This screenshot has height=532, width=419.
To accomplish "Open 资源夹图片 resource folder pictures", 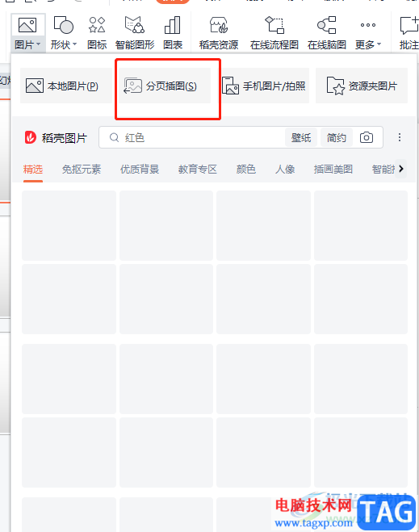I will (362, 86).
